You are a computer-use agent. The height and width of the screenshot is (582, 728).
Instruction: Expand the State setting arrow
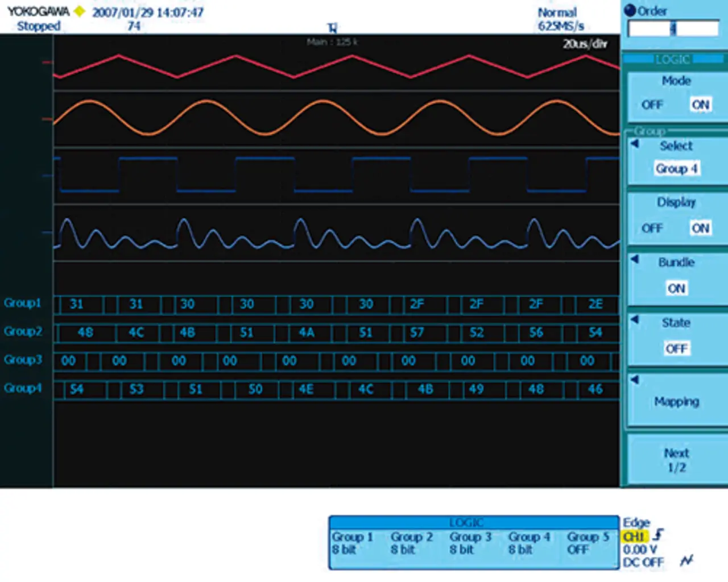(635, 319)
